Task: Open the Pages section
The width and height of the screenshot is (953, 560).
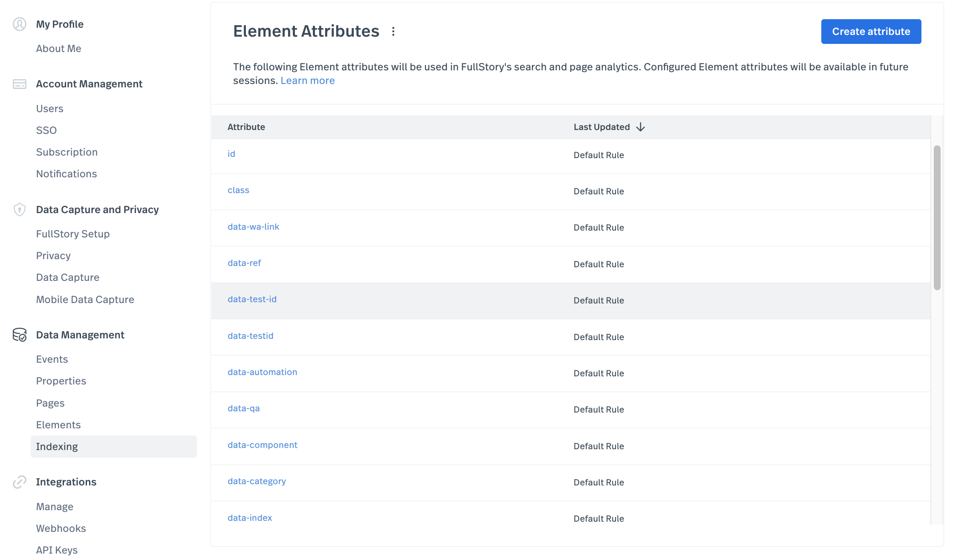Action: point(50,403)
